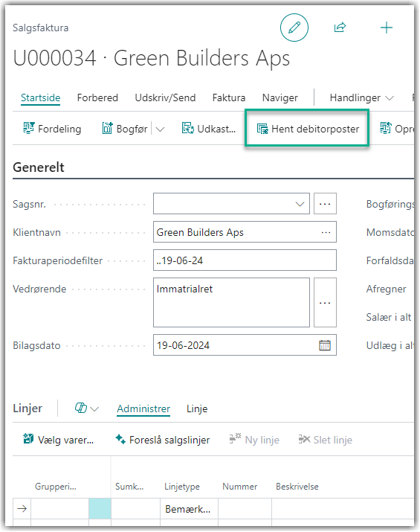This screenshot has height=532, width=420.
Task: Open Udkast... action
Action: pyautogui.click(x=208, y=129)
